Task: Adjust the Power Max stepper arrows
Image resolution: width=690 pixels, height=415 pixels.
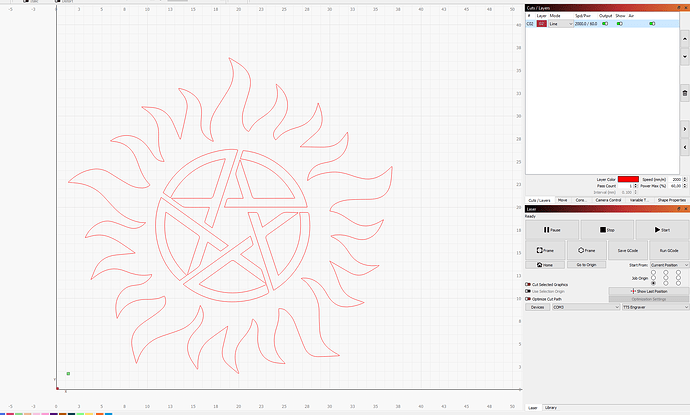Action: (685, 186)
